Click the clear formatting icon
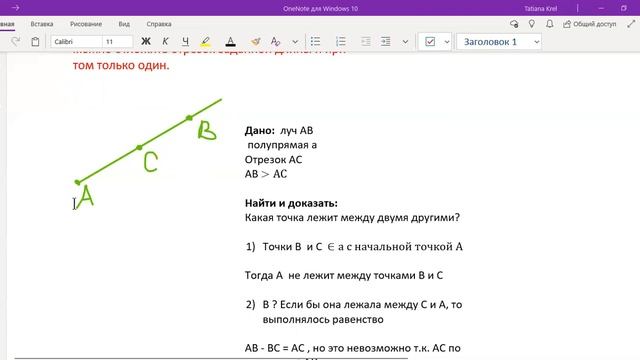This screenshot has width=640, height=360. (276, 41)
